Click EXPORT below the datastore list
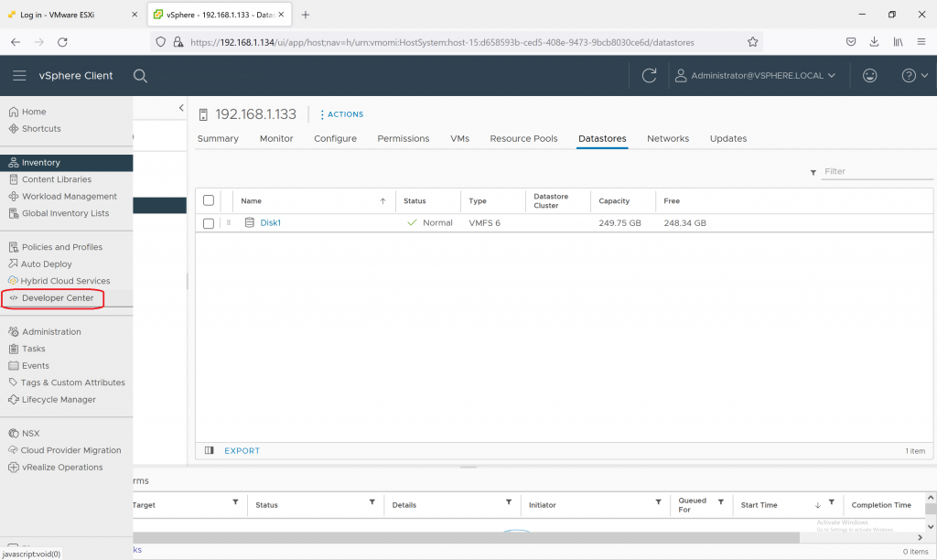The width and height of the screenshot is (937, 560). pyautogui.click(x=242, y=450)
